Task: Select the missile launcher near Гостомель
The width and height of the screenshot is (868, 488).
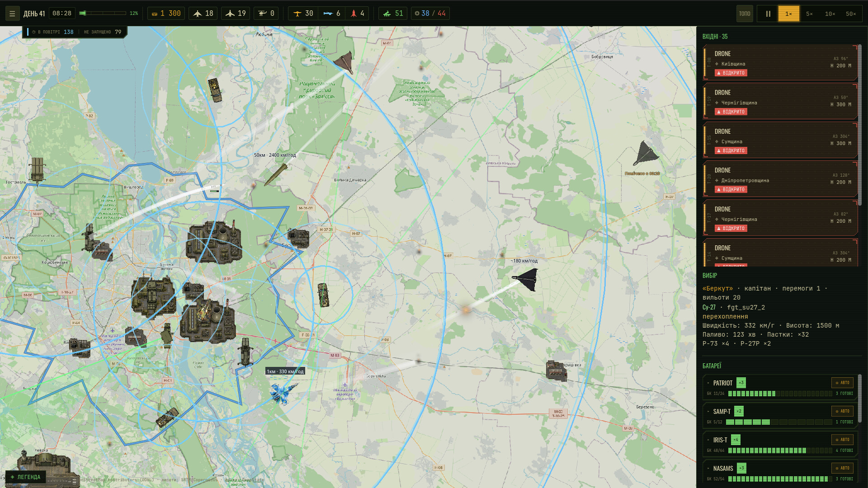Action: pos(37,170)
